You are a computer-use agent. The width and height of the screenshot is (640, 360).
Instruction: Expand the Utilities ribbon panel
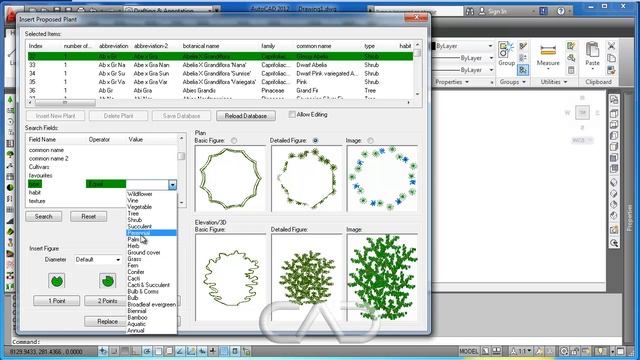click(x=554, y=82)
